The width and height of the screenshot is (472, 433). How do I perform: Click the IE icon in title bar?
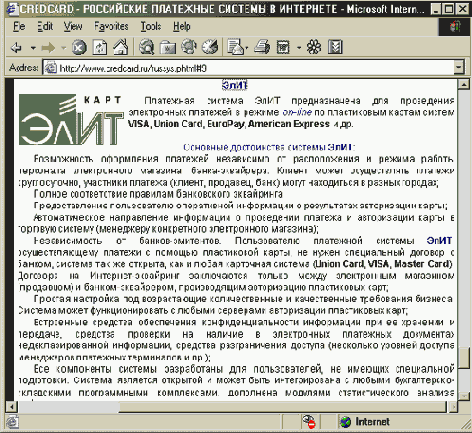click(x=12, y=9)
